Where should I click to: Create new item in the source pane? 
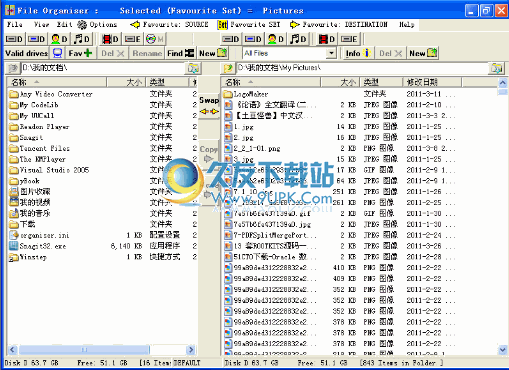213,53
